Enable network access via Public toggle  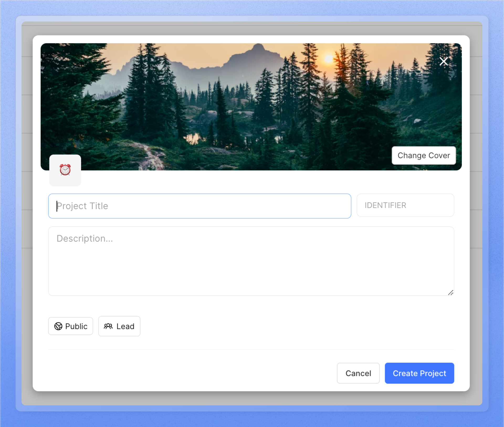click(71, 326)
